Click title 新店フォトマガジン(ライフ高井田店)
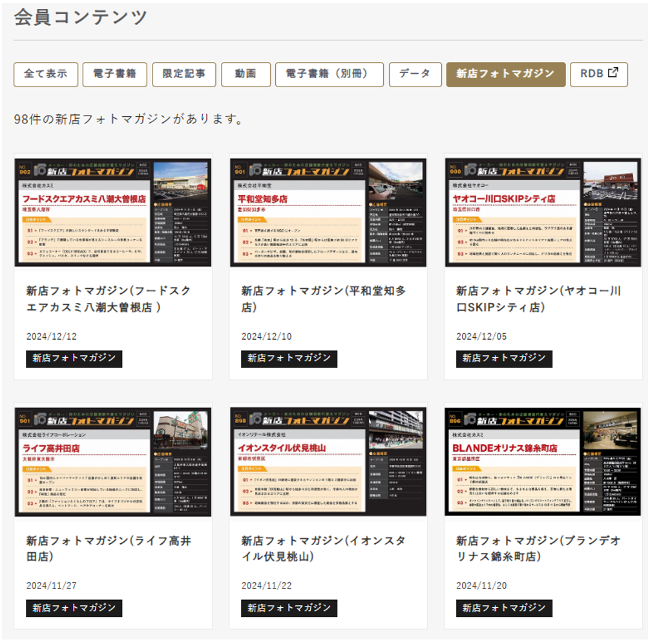Image resolution: width=650 pixels, height=644 pixels. (x=109, y=548)
